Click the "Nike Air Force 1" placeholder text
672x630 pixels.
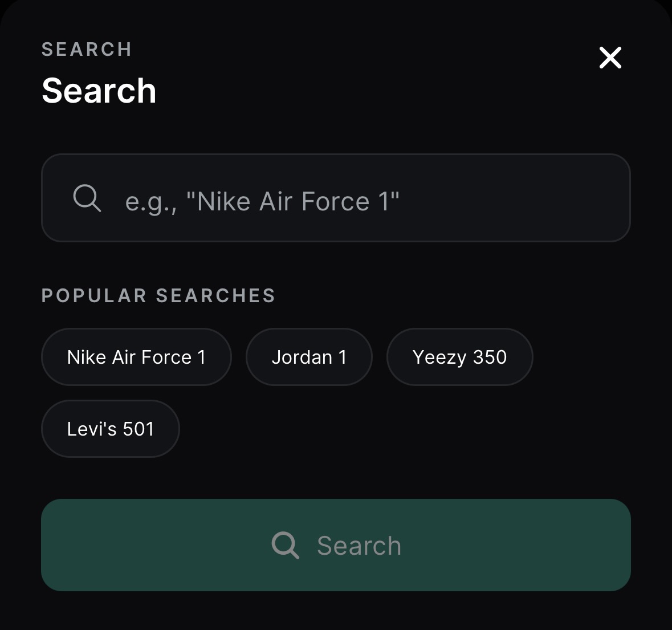click(x=262, y=201)
